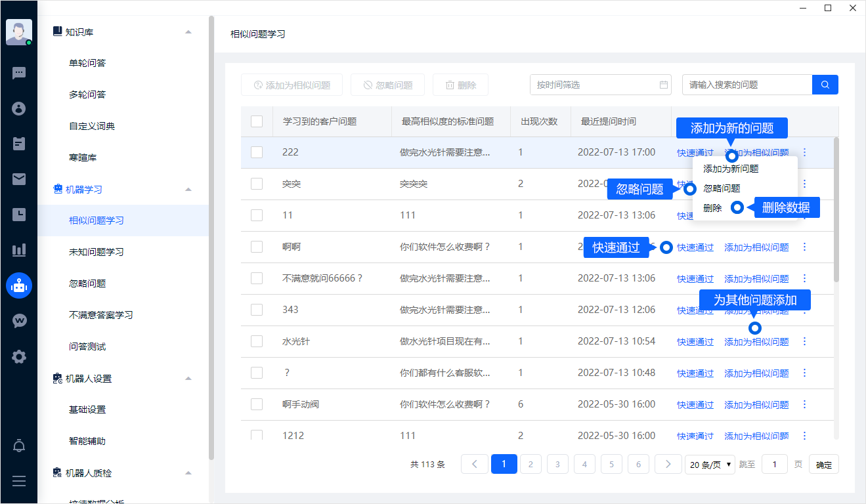Open the calendar icon in time filter
866x504 pixels.
point(663,85)
